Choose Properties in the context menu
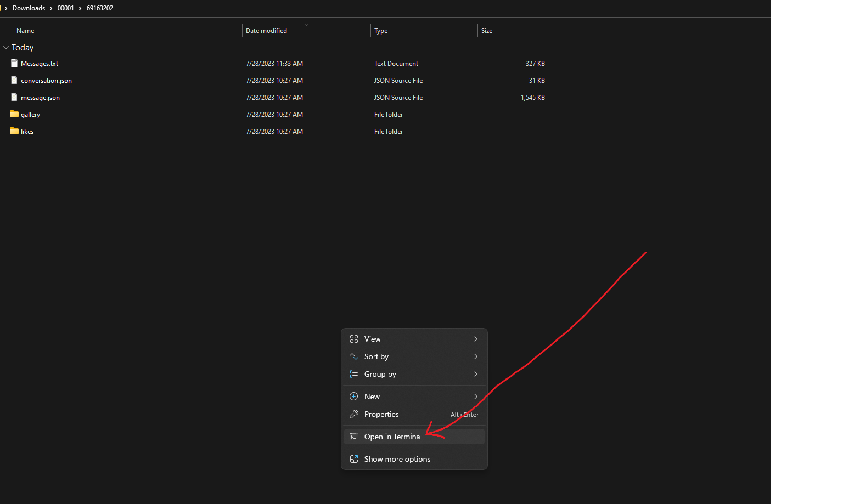The height and width of the screenshot is (504, 843). (414, 414)
